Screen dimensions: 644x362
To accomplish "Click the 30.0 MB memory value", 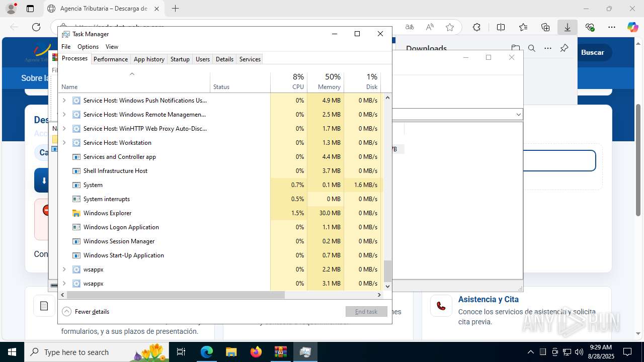I will (x=330, y=213).
